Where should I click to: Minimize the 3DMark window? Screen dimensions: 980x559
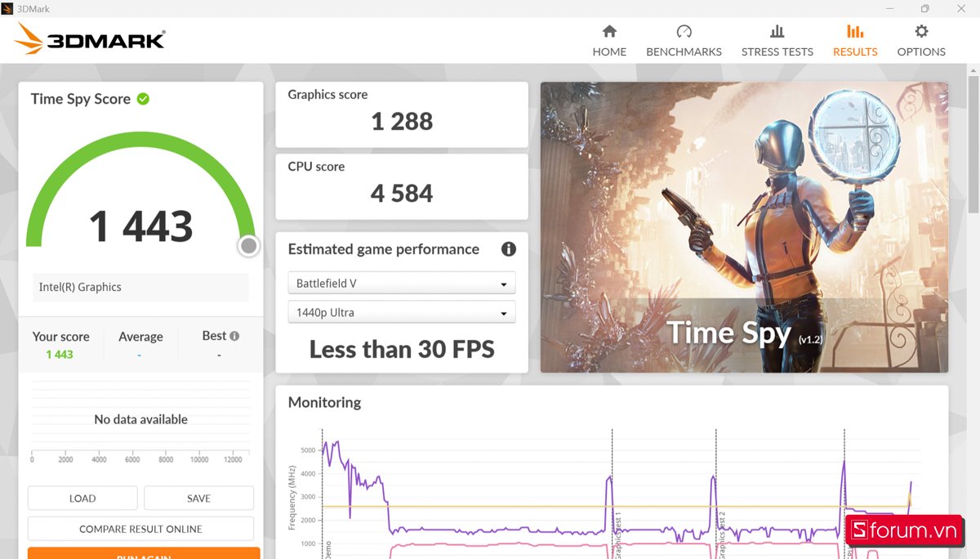[888, 8]
